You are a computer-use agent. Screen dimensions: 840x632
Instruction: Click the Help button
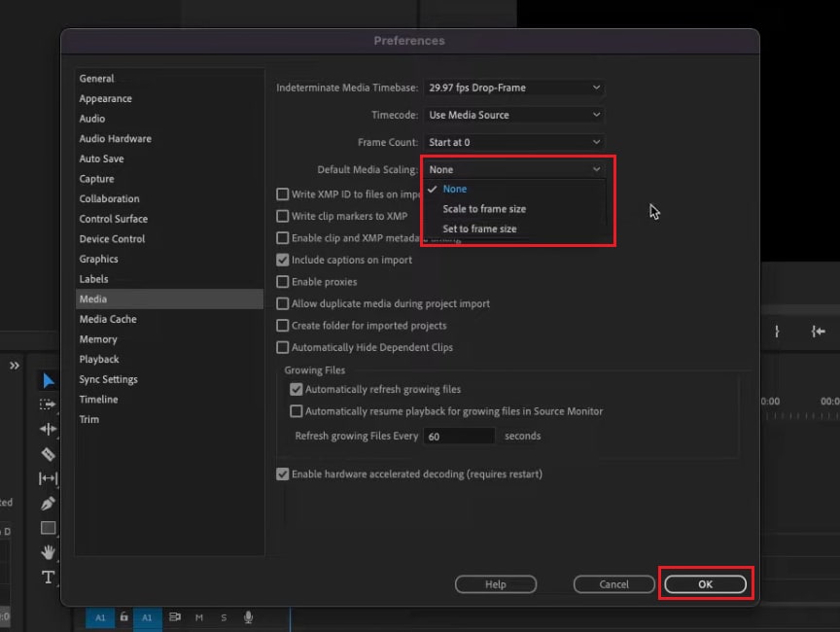click(495, 584)
